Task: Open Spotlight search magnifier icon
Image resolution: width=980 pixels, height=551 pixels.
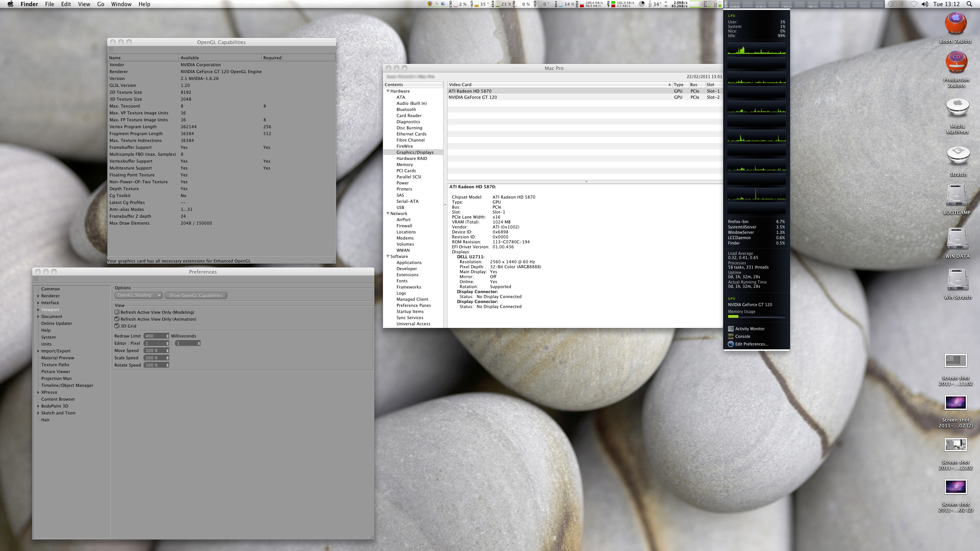Action: tap(969, 4)
